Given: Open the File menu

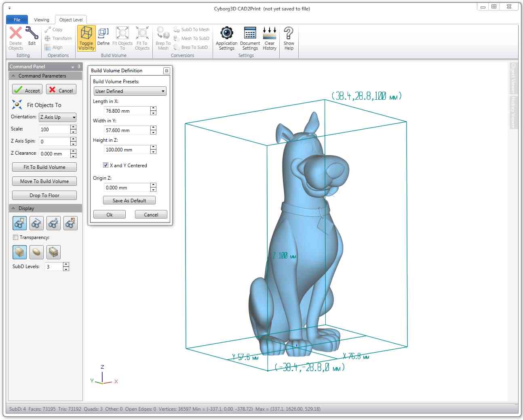Looking at the screenshot, I should click(x=17, y=19).
